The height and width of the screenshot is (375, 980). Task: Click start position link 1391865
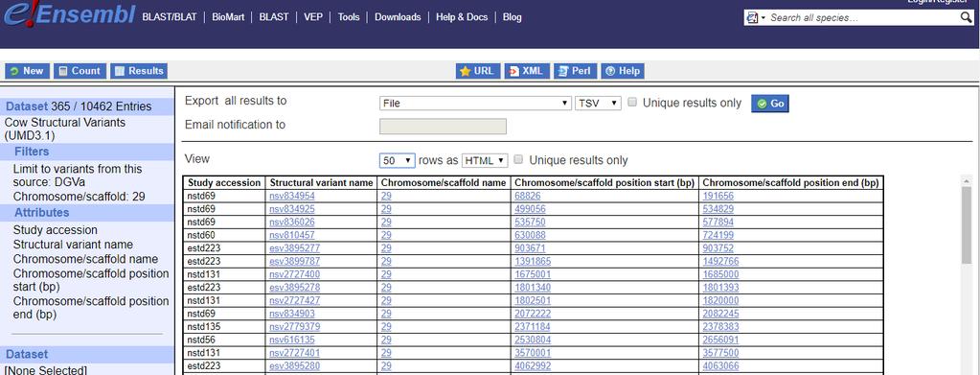pos(533,261)
